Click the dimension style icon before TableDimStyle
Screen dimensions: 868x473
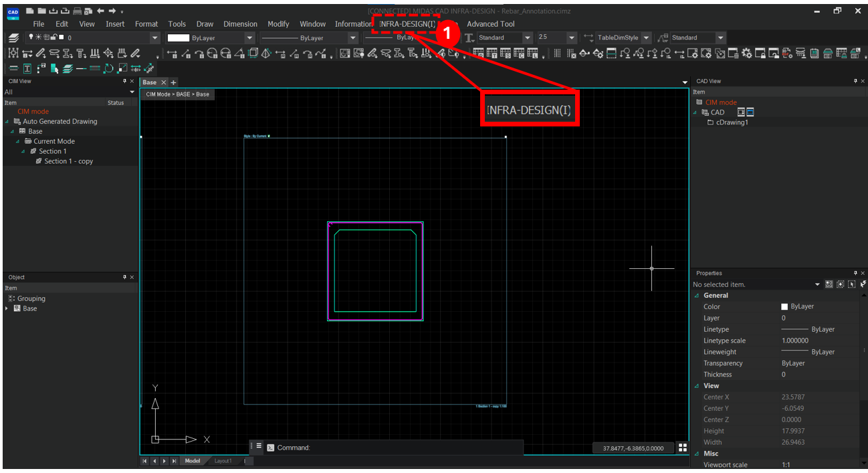point(588,38)
